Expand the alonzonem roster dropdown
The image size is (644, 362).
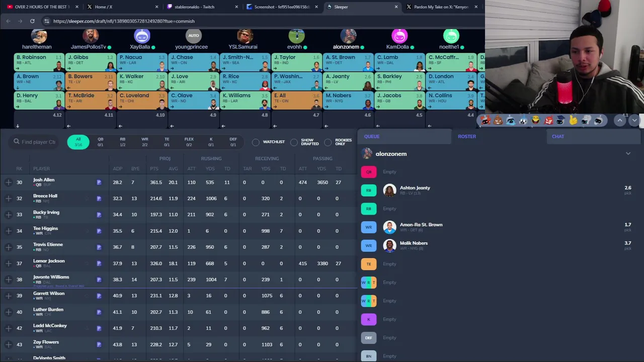628,154
